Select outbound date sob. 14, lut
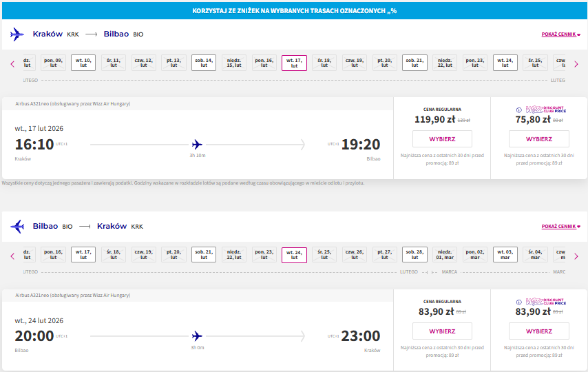This screenshot has height=372, width=588. pyautogui.click(x=204, y=63)
